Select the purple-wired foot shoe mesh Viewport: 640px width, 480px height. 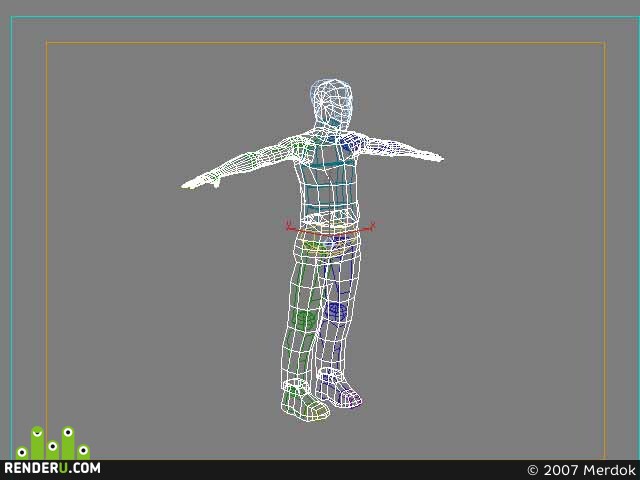(x=339, y=388)
